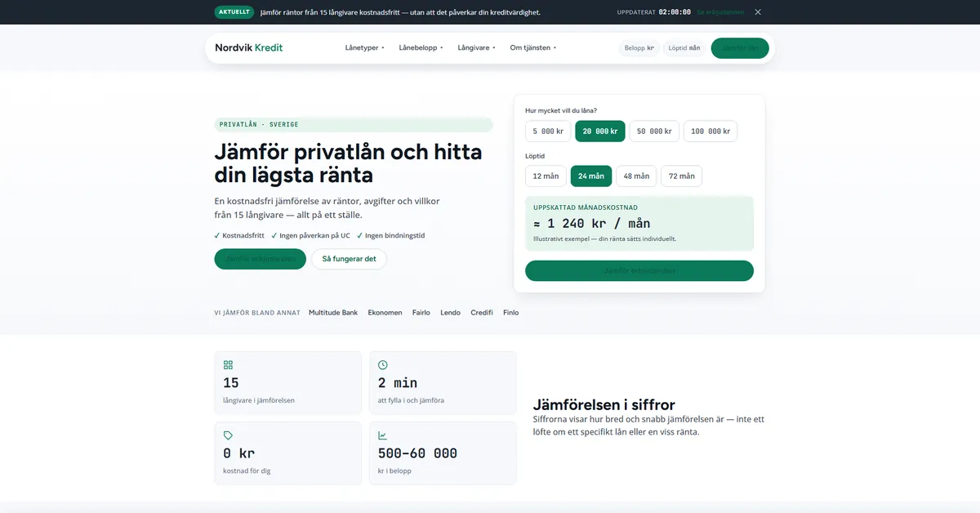Click lender name Credifi
The width and height of the screenshot is (980, 513).
(x=482, y=313)
